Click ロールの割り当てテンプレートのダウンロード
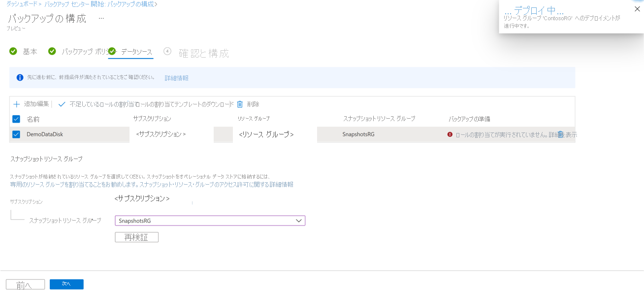The width and height of the screenshot is (644, 293). (185, 104)
